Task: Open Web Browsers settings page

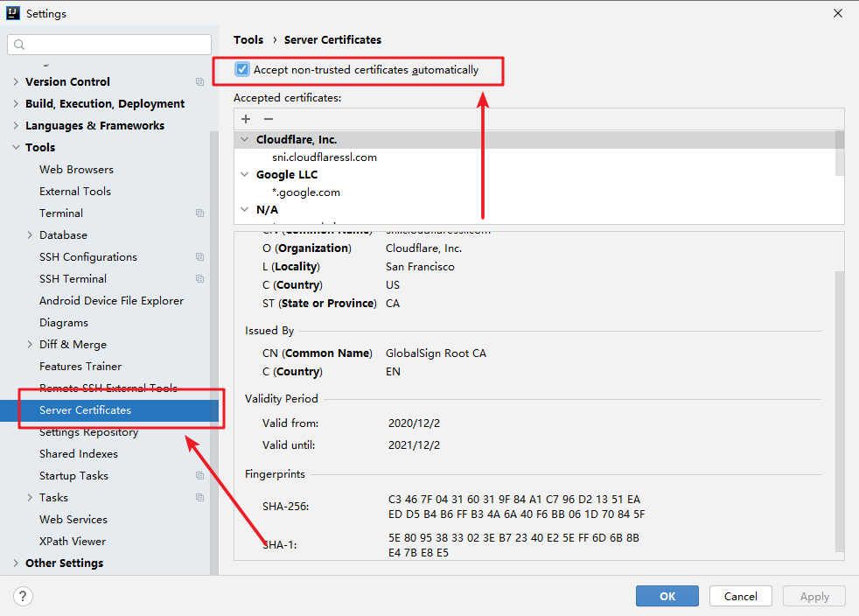Action: click(x=76, y=170)
